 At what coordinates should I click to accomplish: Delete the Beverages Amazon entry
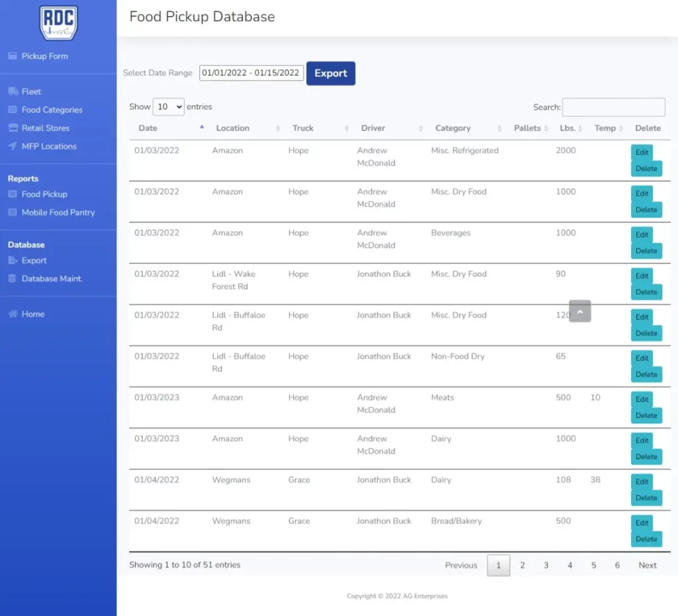646,251
